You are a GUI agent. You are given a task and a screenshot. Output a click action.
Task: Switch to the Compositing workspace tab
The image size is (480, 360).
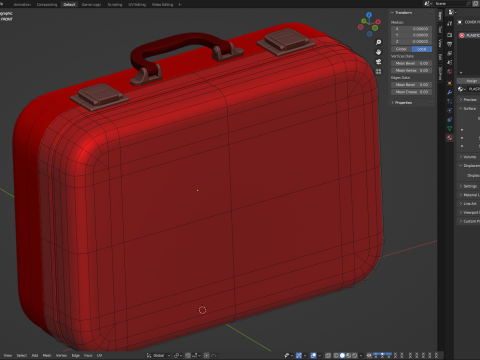47,5
